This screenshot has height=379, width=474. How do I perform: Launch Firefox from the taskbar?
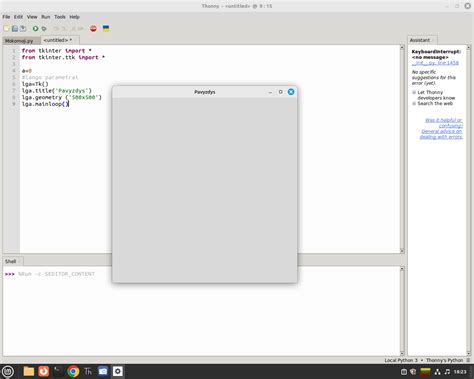click(x=44, y=371)
